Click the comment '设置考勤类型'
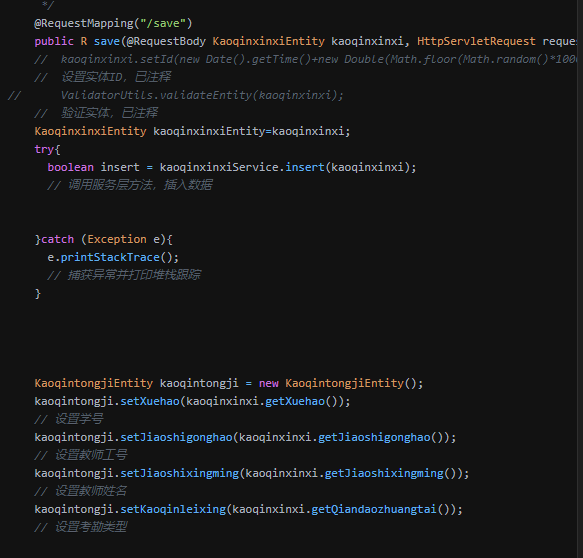The height and width of the screenshot is (558, 583). 81,527
